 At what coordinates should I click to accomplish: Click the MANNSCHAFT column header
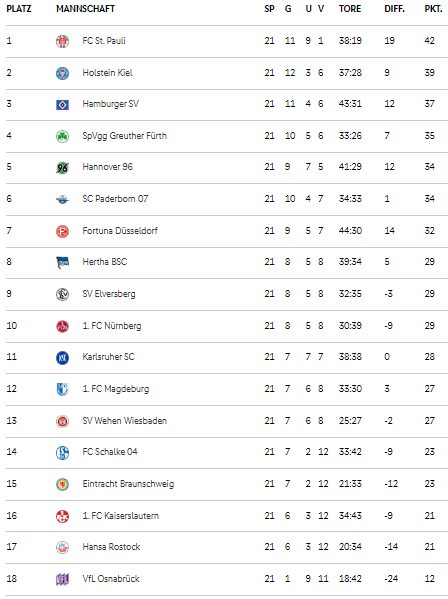[x=85, y=8]
